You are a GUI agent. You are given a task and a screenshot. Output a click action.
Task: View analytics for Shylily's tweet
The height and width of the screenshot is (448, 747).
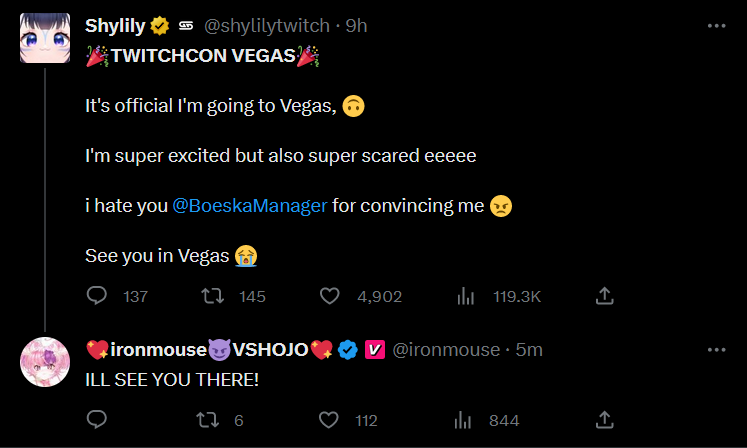pos(465,296)
